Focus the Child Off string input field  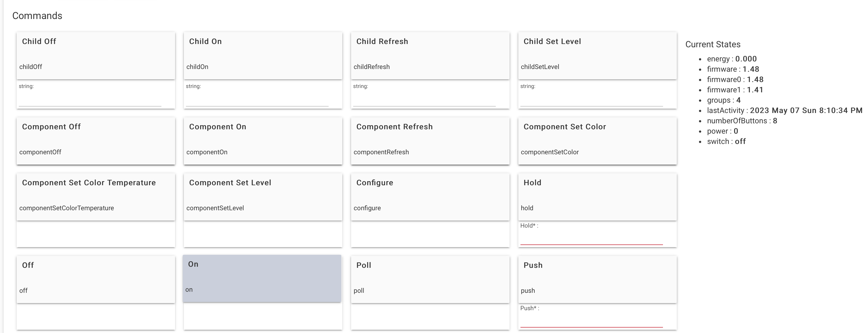pos(90,100)
